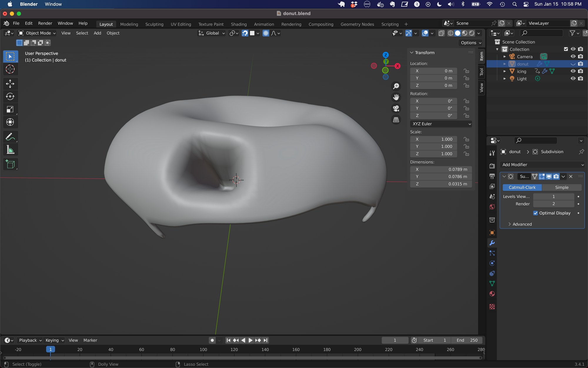Open the Modifier properties wrench tab
Screen dimensions: 588x368
(x=492, y=243)
